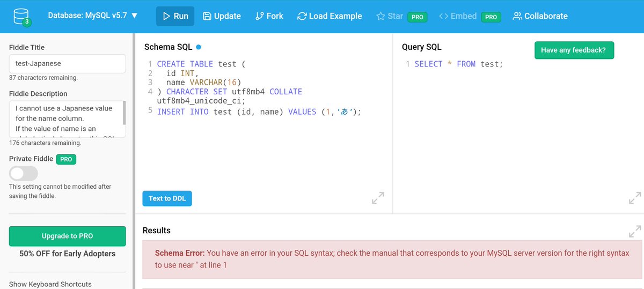The image size is (644, 289).
Task: Click Load Example
Action: pos(330,16)
